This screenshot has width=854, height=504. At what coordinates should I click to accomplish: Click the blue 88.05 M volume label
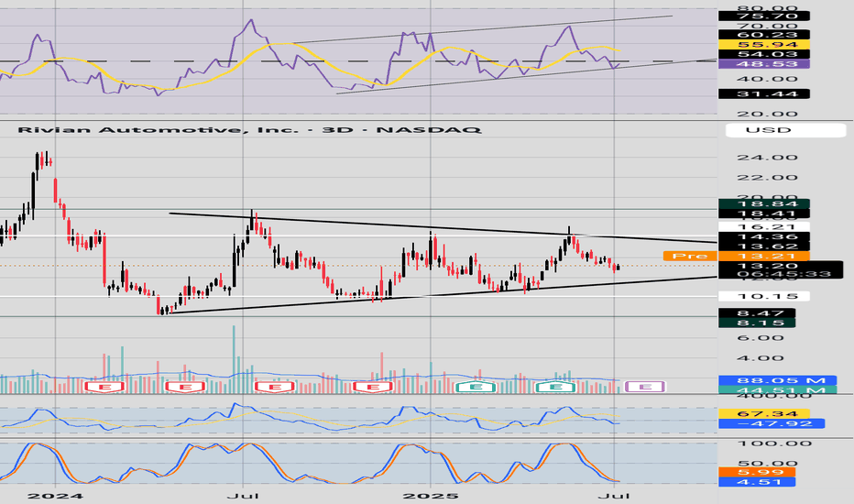(777, 380)
